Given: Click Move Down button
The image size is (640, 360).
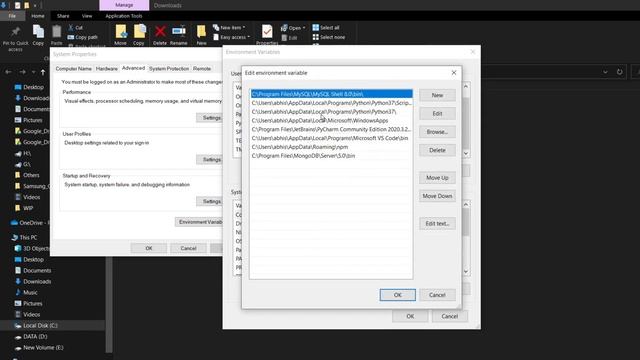Looking at the screenshot, I should [437, 196].
